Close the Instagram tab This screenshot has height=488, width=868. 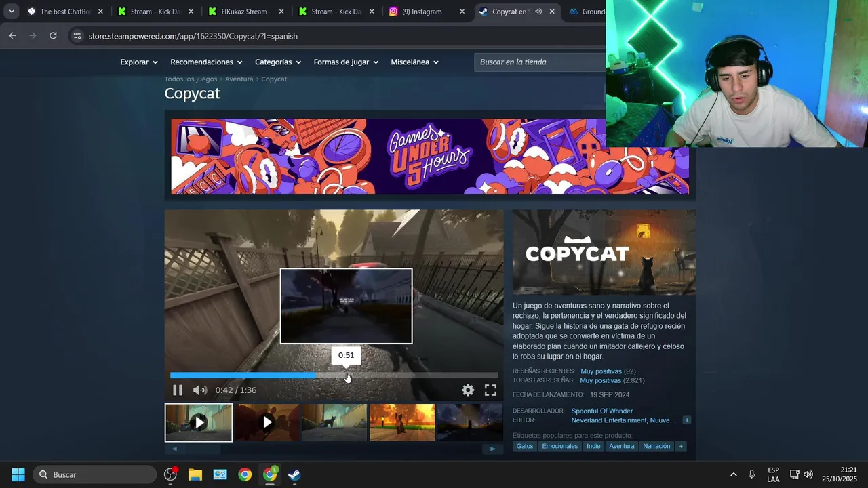pyautogui.click(x=462, y=12)
